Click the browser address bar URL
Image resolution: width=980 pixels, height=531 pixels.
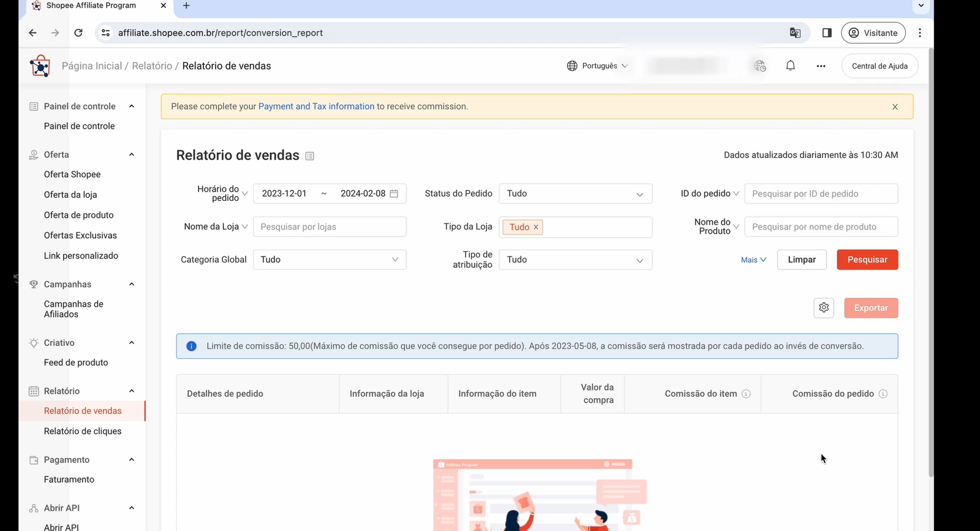(x=221, y=33)
